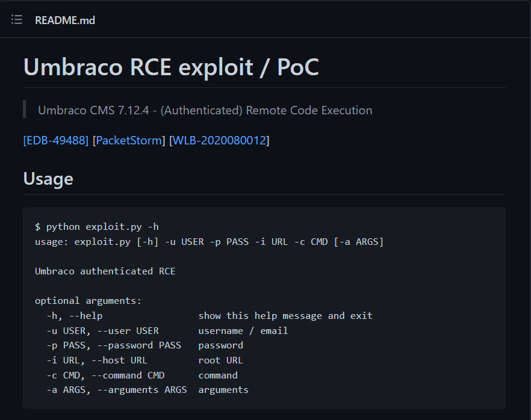Click the -i URL, --host option
This screenshot has width=531, height=420.
click(x=97, y=360)
